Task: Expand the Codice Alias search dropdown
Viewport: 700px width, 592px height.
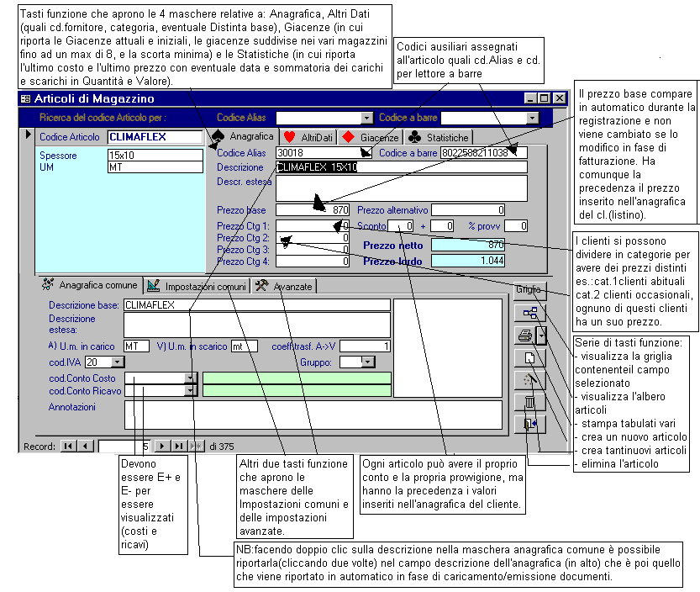Action: (x=367, y=118)
